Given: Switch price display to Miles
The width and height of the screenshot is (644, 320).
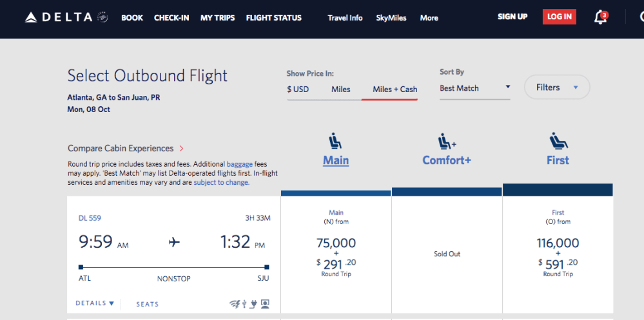Looking at the screenshot, I should [x=341, y=89].
